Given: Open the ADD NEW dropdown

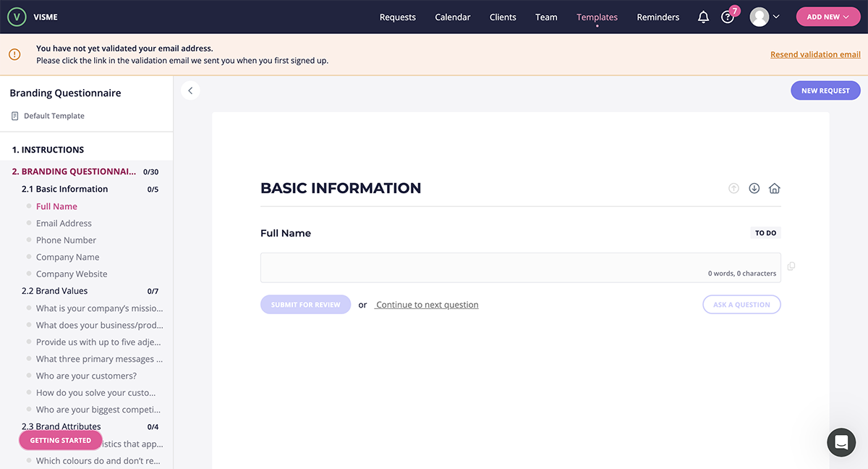Looking at the screenshot, I should tap(827, 16).
